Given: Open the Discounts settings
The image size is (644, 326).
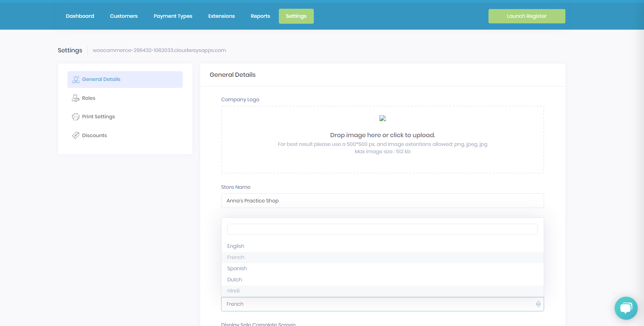Looking at the screenshot, I should coord(125,135).
